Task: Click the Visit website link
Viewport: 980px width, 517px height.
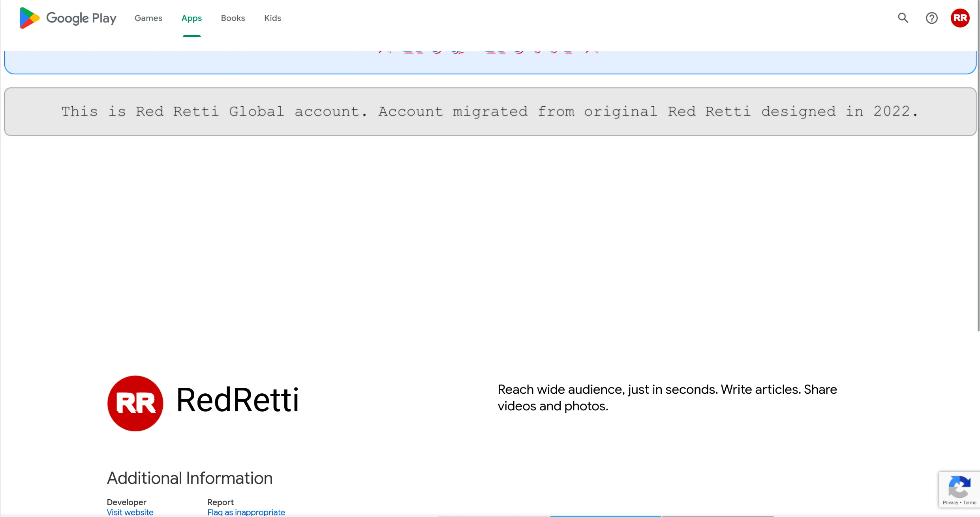Action: click(130, 512)
